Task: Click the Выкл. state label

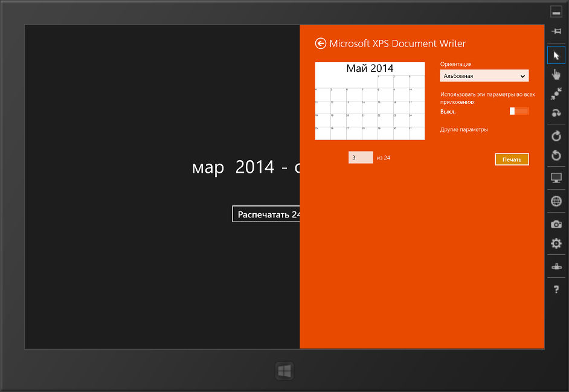Action: [x=448, y=111]
